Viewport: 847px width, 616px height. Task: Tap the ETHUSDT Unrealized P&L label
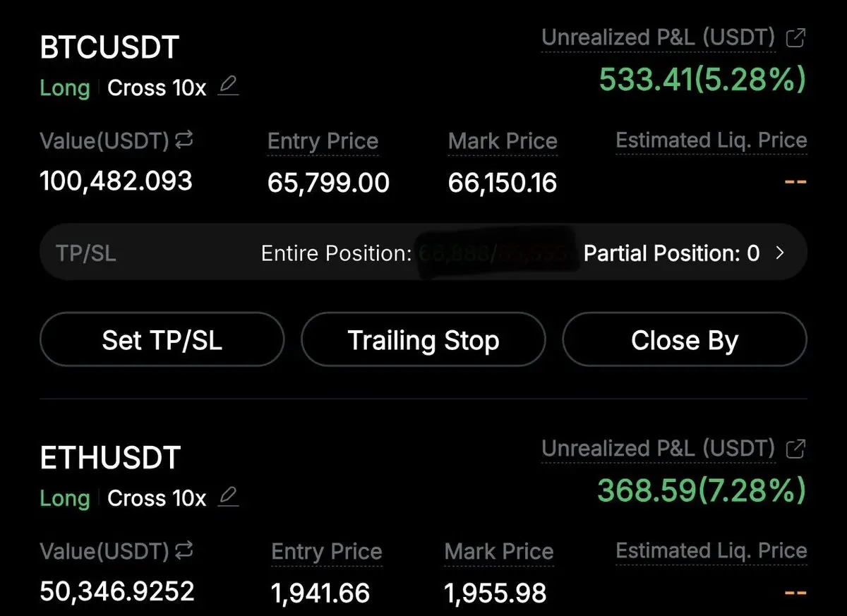tap(658, 448)
